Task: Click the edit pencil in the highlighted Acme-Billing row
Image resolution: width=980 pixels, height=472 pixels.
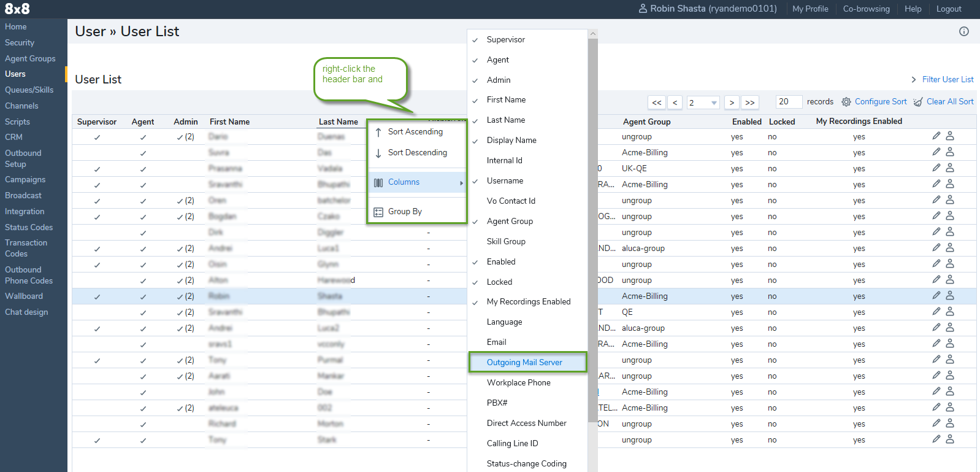Action: [x=936, y=295]
